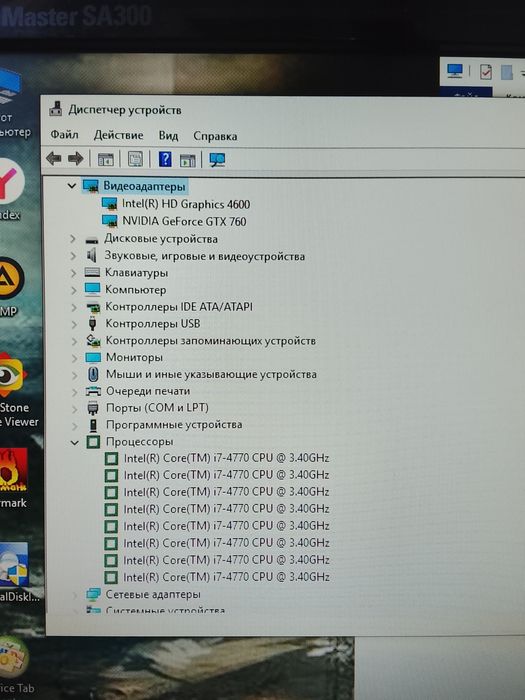The height and width of the screenshot is (700, 525).
Task: Expand the Контроллеры USB category
Action: (x=74, y=325)
